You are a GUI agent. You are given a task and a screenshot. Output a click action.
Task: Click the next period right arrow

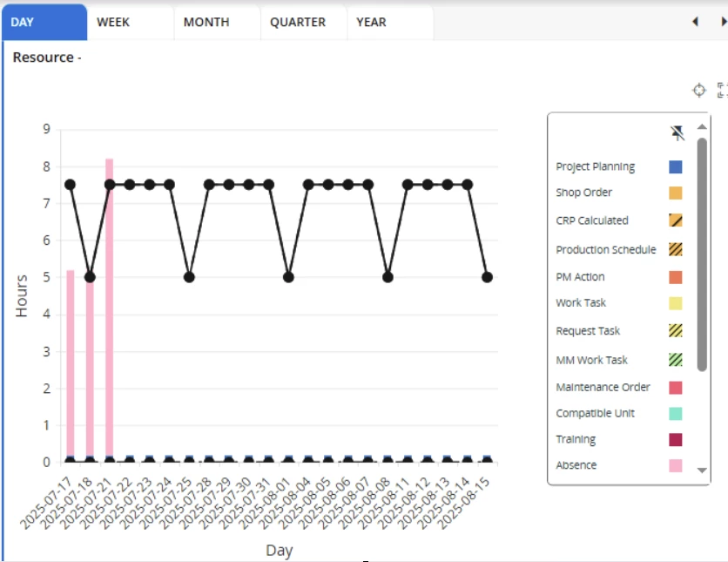click(x=722, y=23)
